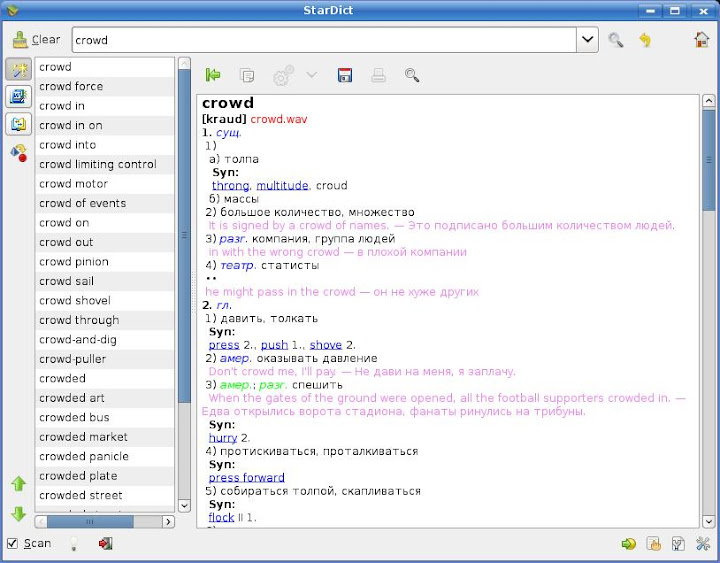Viewport: 720px width, 563px height.
Task: Select the translate sidebar icon
Action: [19, 124]
